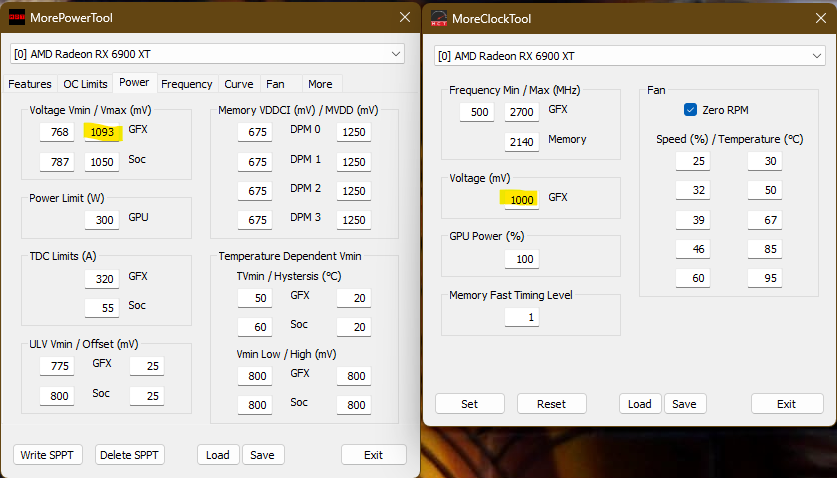Click the fan speed field showing 46

coord(693,249)
